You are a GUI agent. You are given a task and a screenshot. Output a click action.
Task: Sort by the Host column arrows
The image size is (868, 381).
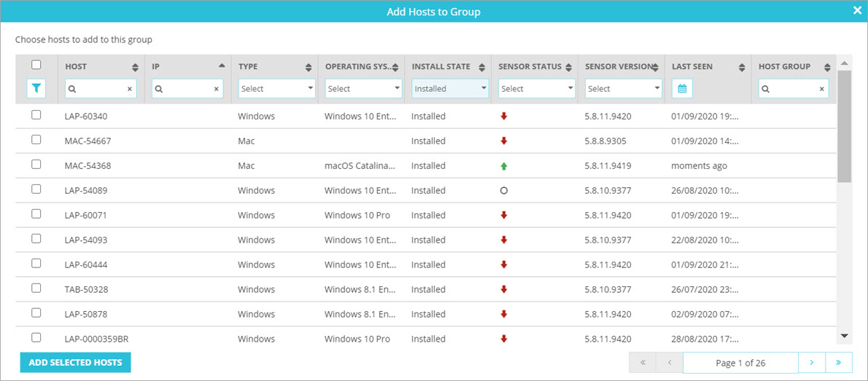135,67
